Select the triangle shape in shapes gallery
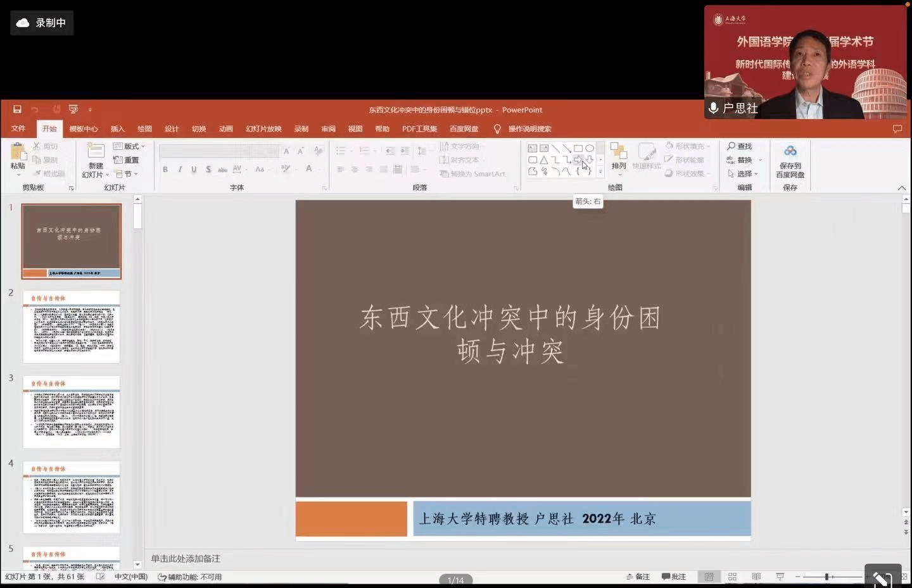 (x=544, y=160)
